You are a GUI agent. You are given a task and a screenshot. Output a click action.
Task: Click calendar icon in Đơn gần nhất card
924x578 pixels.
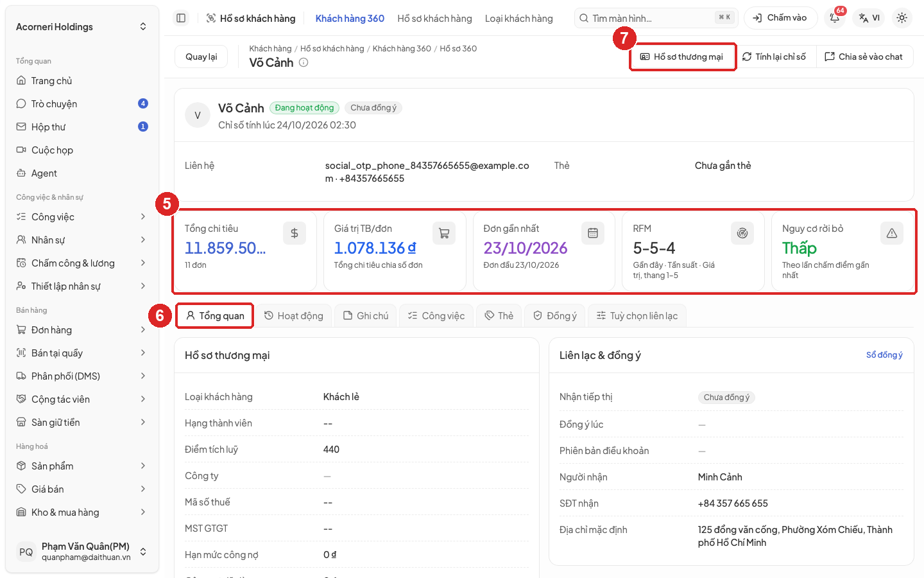point(593,233)
